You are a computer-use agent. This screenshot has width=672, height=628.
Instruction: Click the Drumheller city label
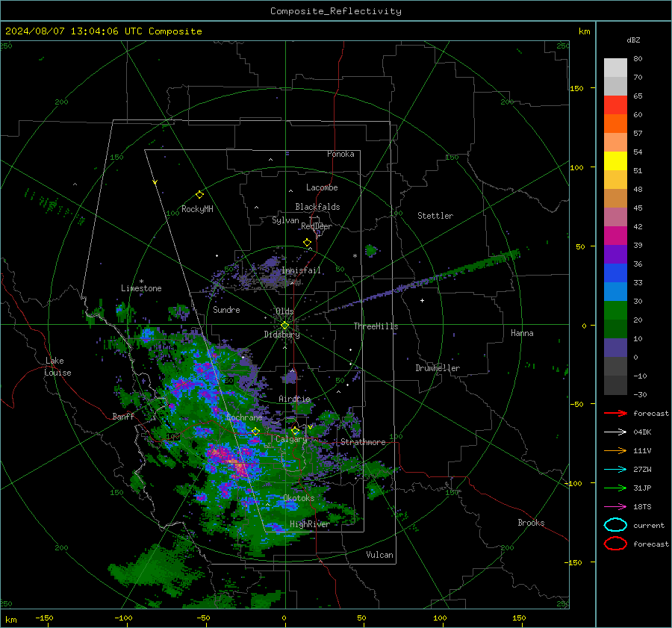pyautogui.click(x=438, y=368)
